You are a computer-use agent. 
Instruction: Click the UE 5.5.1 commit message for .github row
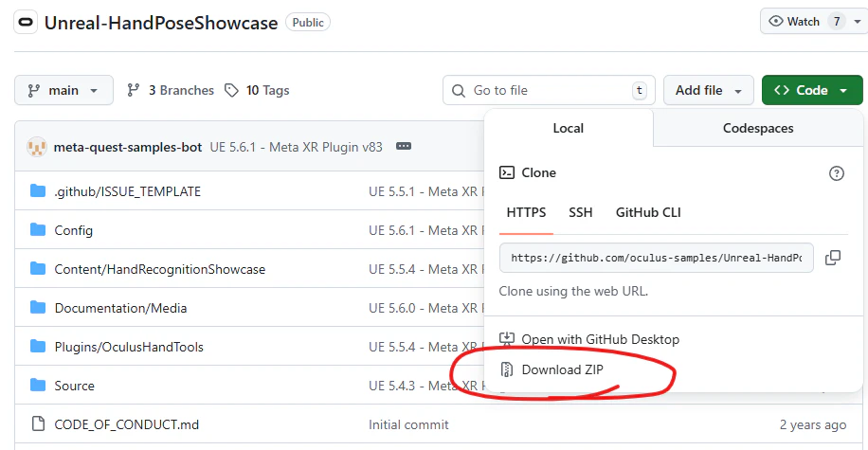[x=426, y=191]
